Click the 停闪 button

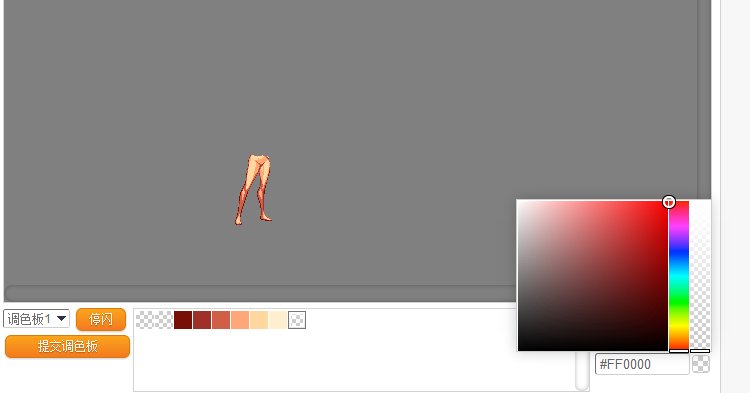pyautogui.click(x=101, y=319)
